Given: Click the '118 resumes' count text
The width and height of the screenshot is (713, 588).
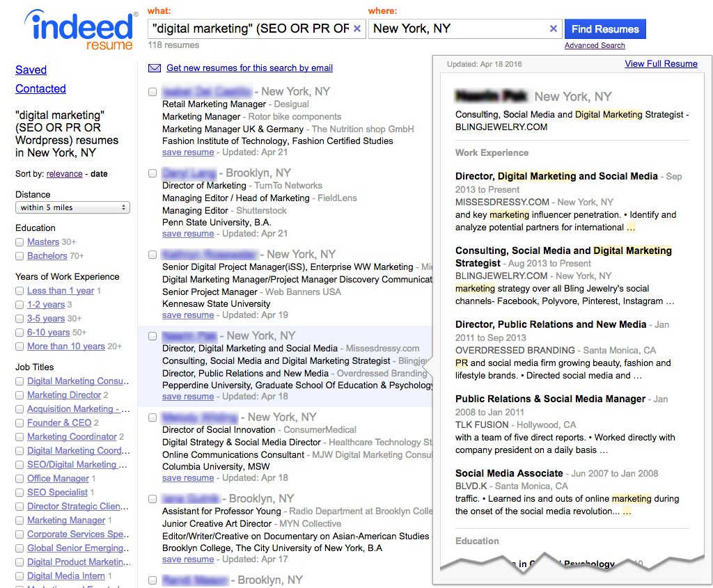Looking at the screenshot, I should click(x=173, y=45).
